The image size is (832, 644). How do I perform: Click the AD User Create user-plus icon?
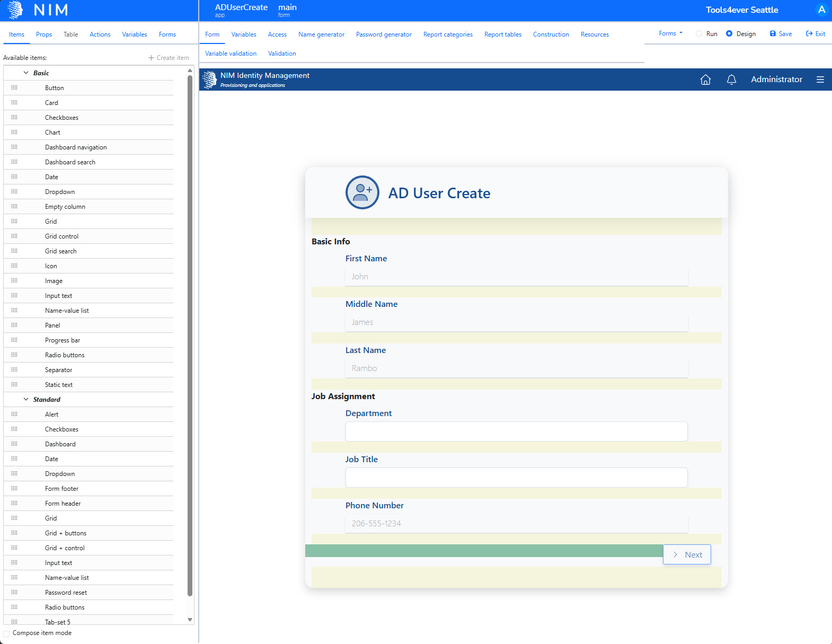(362, 192)
